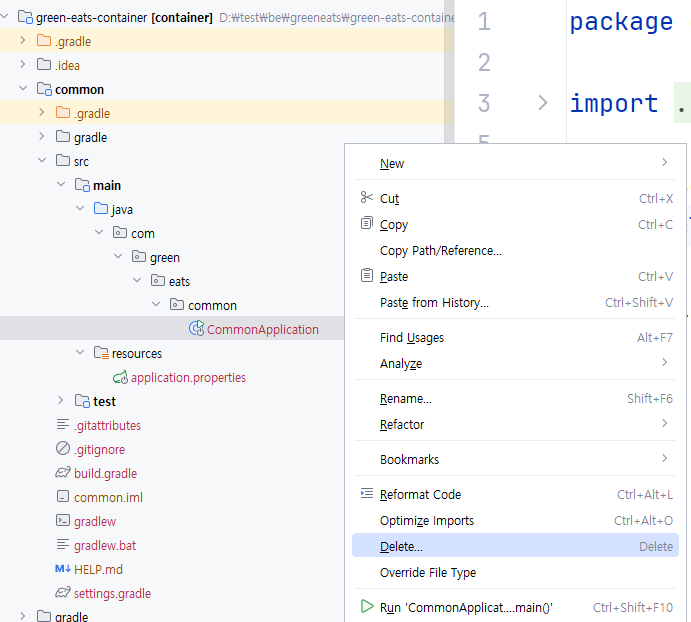Collapse the com package

point(99,232)
